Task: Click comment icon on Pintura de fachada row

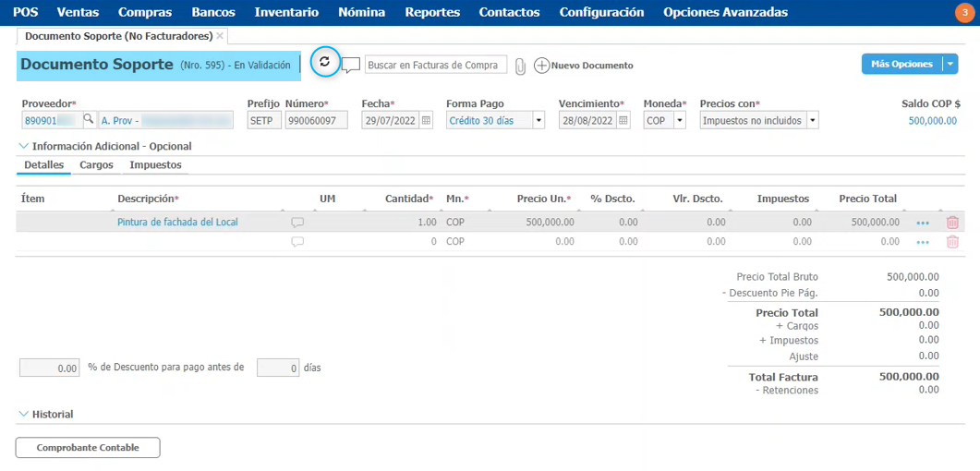Action: pyautogui.click(x=297, y=223)
